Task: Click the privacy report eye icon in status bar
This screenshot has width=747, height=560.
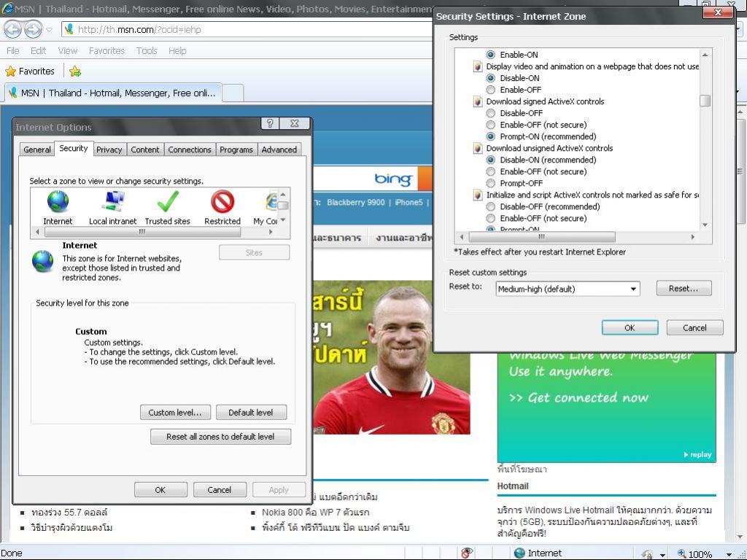Action: [467, 553]
